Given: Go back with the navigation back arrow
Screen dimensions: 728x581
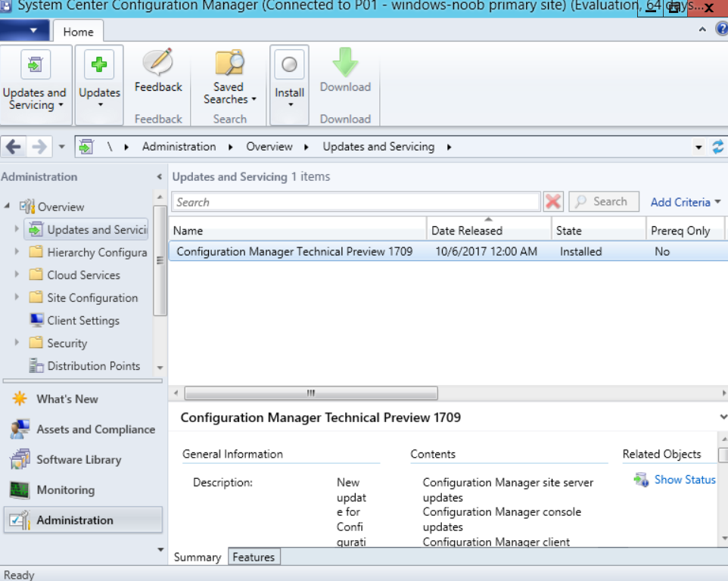Looking at the screenshot, I should tap(14, 147).
